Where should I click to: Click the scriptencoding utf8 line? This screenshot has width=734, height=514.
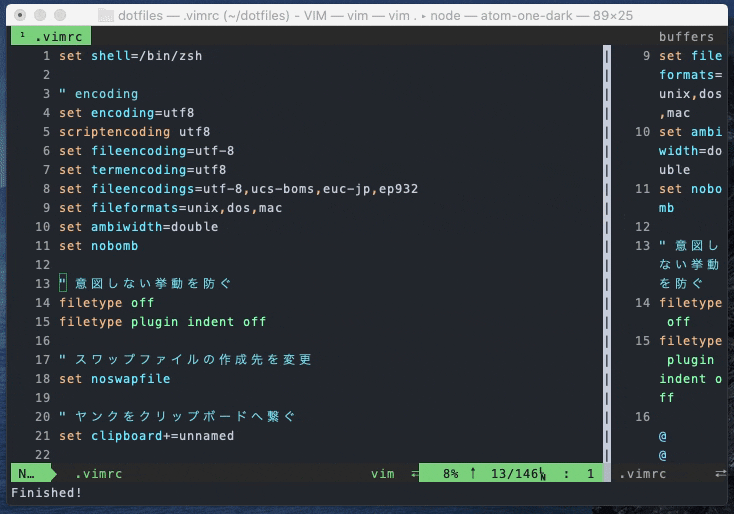[x=134, y=132]
